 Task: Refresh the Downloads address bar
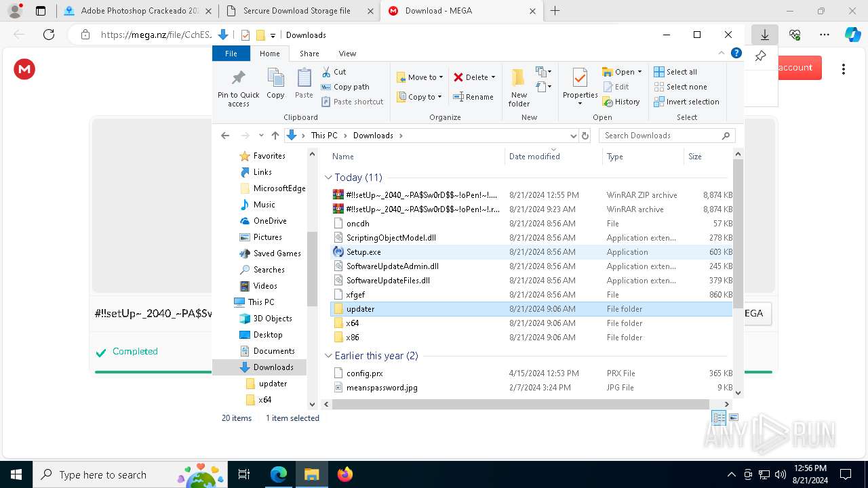coord(586,136)
